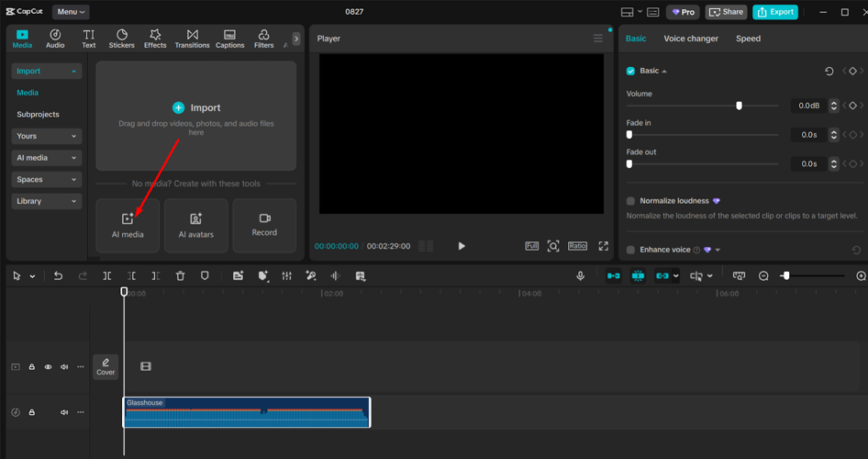Click the preview zoom focus icon

click(x=553, y=246)
